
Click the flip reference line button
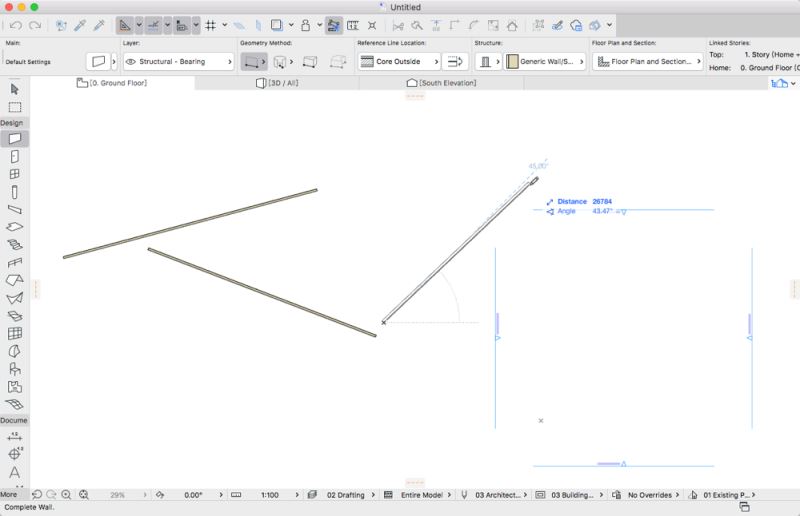point(455,62)
